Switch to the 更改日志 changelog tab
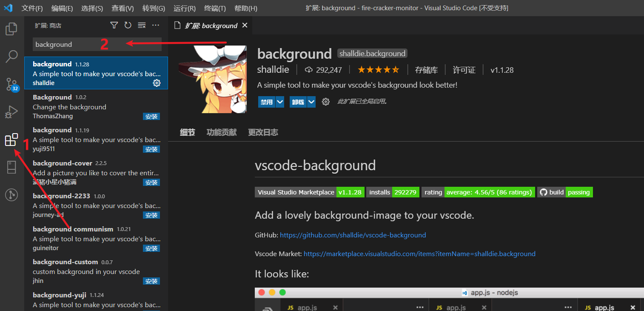The image size is (644, 311). point(263,132)
